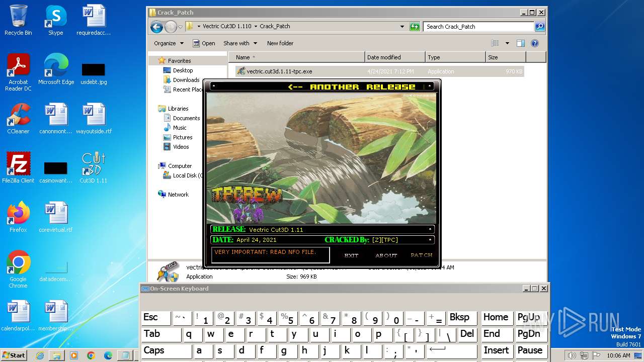Click ABOUT in the TPC crack dialog
Viewport: 644px width, 362px height.
[x=386, y=255]
